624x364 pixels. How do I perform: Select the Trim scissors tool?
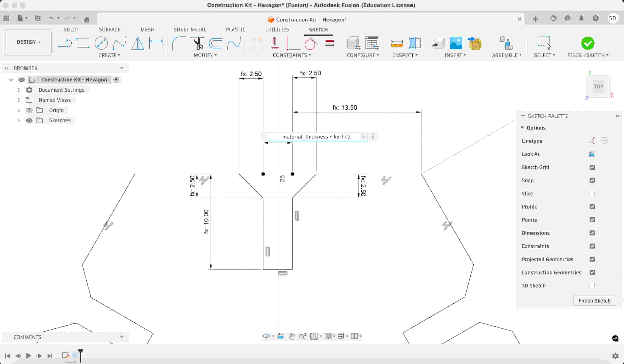click(x=198, y=43)
